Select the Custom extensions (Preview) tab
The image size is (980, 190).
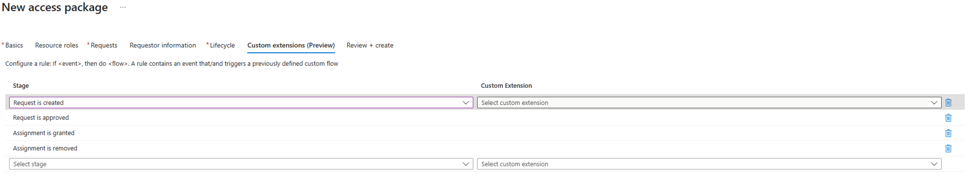tap(291, 45)
